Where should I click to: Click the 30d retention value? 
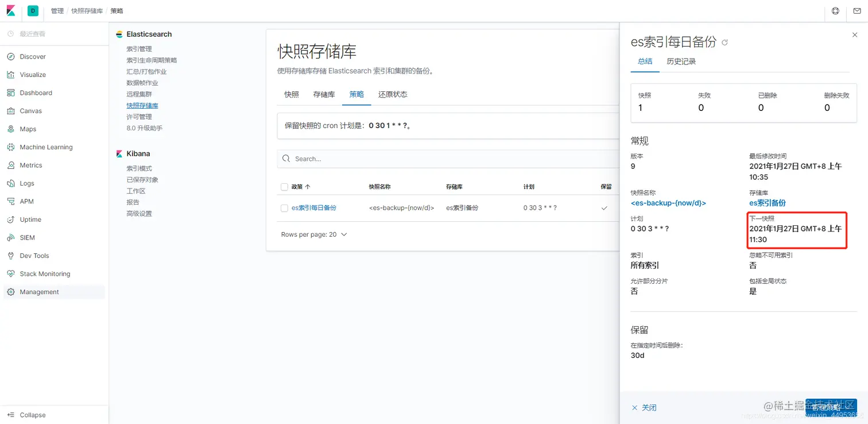[x=637, y=356]
